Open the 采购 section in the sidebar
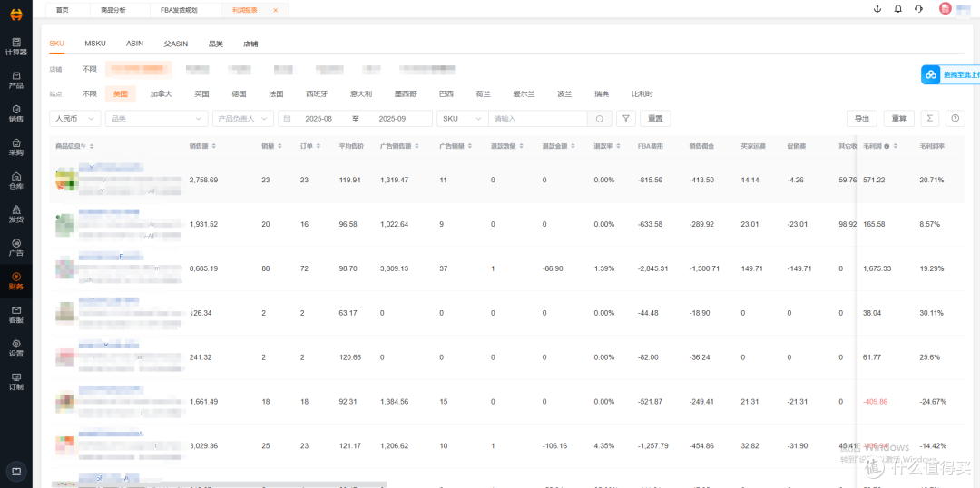This screenshot has width=980, height=488. 16,148
